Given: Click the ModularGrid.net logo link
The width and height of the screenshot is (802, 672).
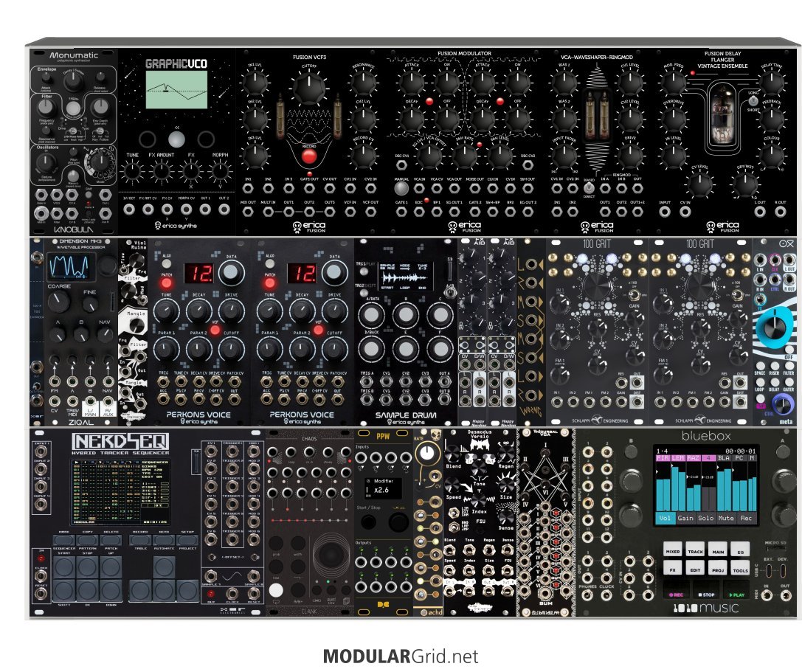Looking at the screenshot, I should [x=401, y=656].
